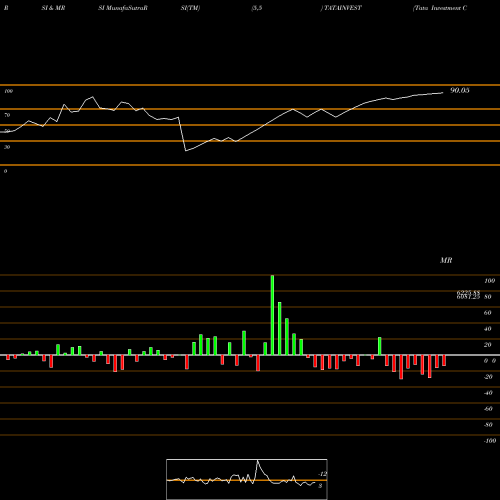Screen dimensions: 500x500
Task: Click the final point of the RSI line
Action: [x=443, y=93]
